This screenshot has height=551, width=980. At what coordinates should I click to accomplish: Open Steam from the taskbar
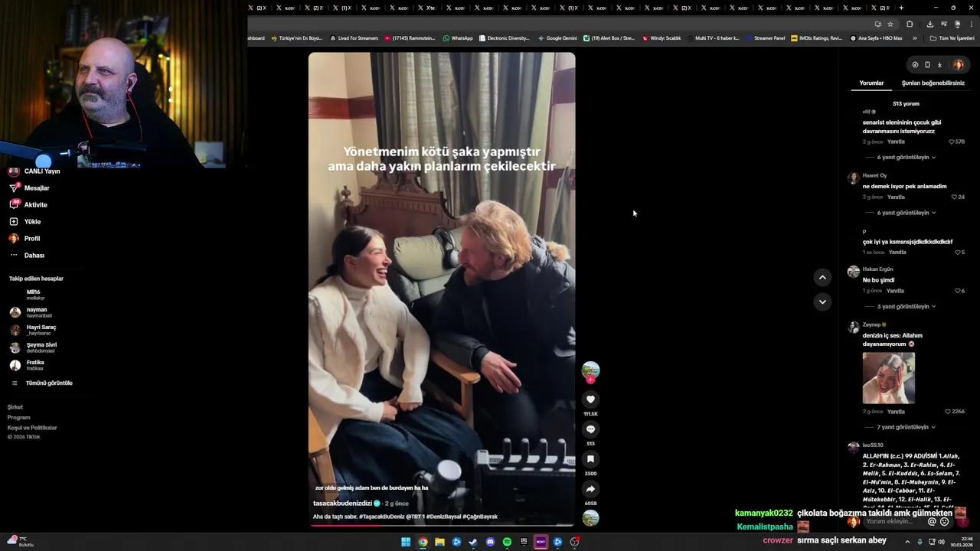pyautogui.click(x=473, y=542)
